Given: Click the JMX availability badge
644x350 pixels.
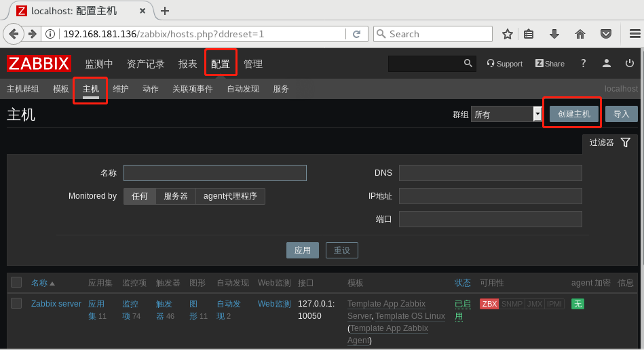Looking at the screenshot, I should coord(535,304).
